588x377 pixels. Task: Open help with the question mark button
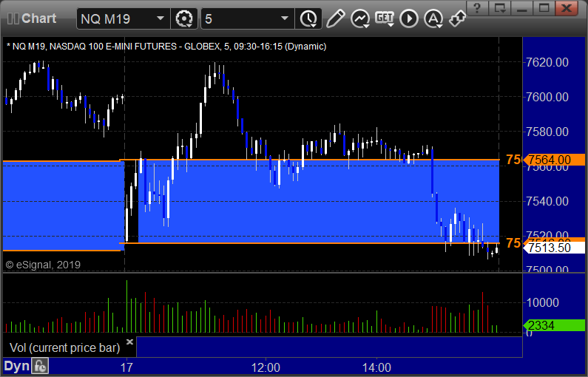pyautogui.click(x=477, y=8)
